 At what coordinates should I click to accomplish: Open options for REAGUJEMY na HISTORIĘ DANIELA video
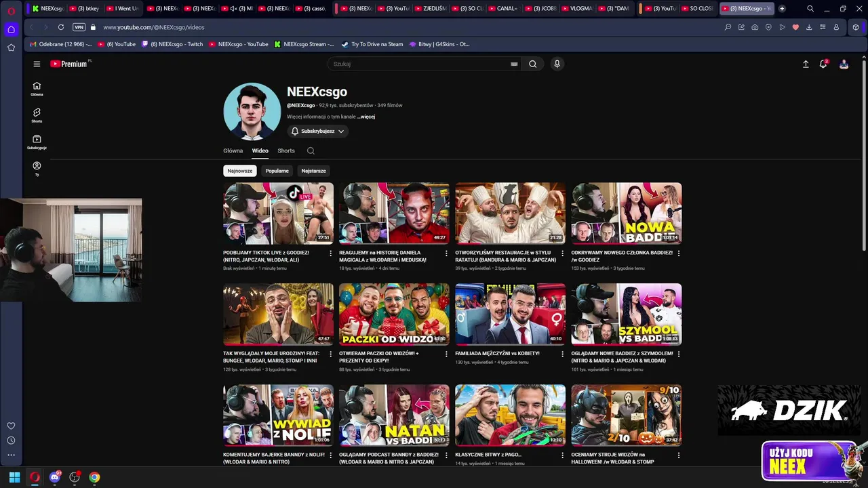click(446, 253)
